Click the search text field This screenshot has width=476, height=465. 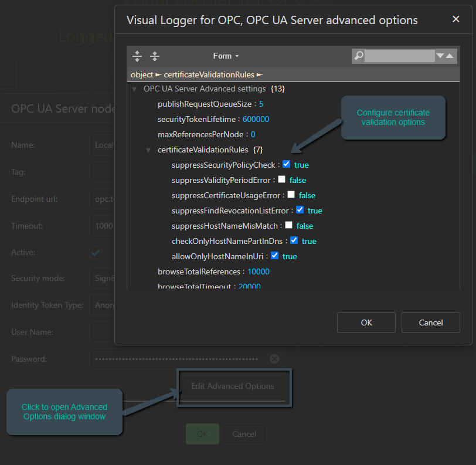click(x=399, y=56)
